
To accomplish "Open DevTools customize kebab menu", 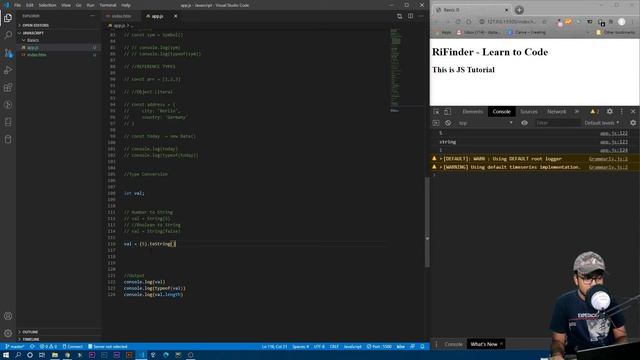I will click(622, 111).
